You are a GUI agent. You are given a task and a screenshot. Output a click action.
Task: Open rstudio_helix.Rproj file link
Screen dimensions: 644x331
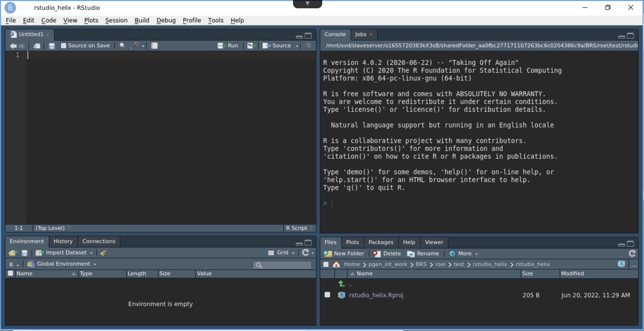pyautogui.click(x=376, y=295)
